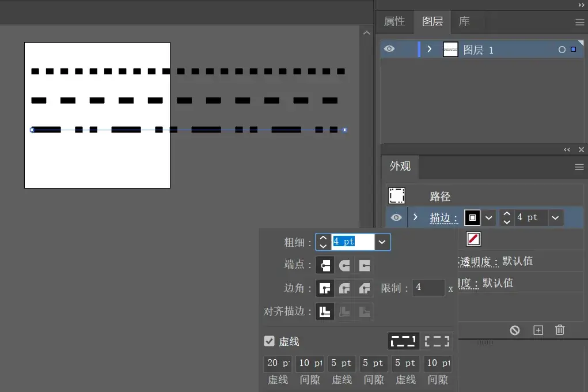Switch to the 属性 tab
The image size is (588, 392).
click(394, 21)
